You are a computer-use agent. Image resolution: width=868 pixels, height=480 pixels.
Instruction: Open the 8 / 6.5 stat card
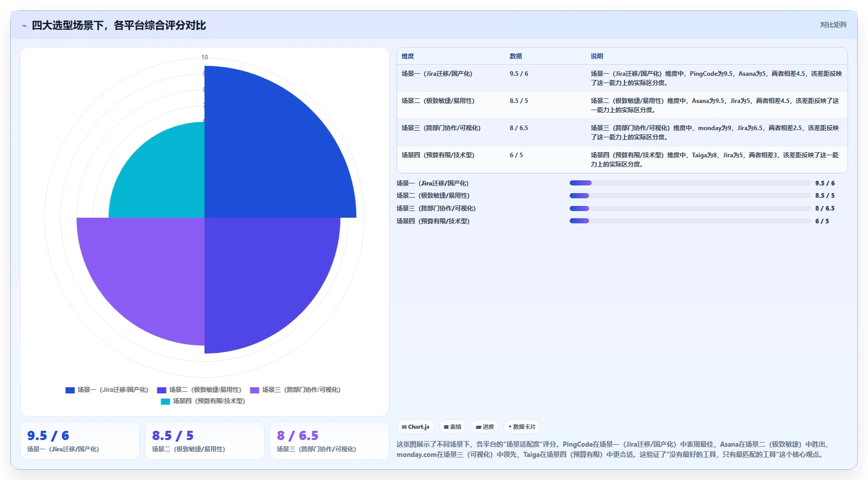[330, 441]
